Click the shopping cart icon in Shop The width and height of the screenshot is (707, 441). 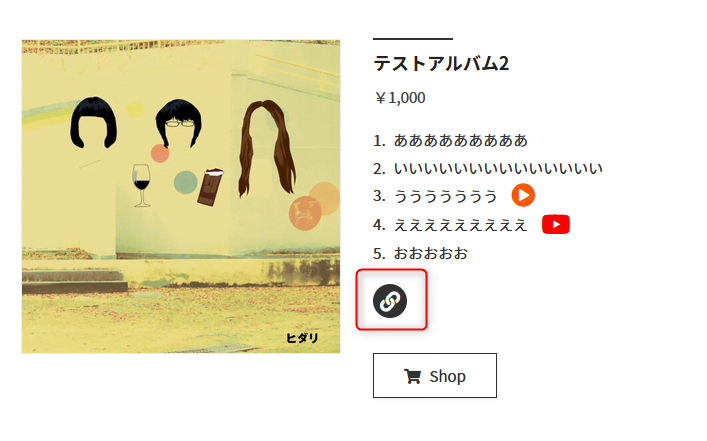[412, 376]
